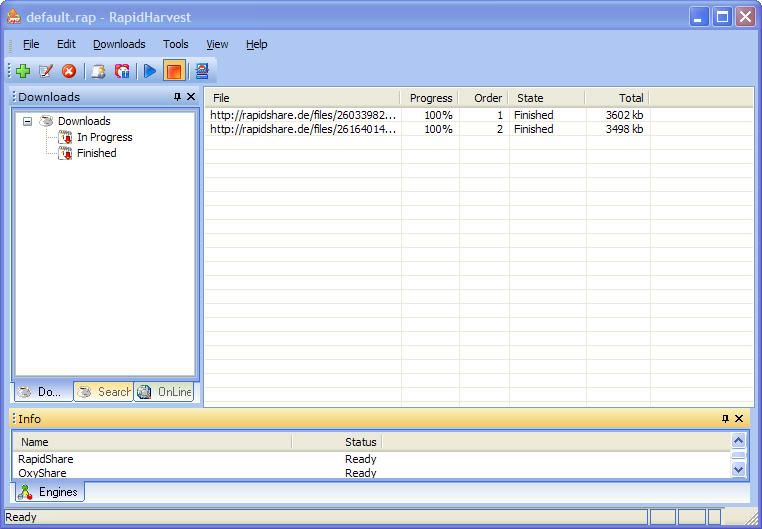Screen dimensions: 762x529
Task: Select Finished in the downloads tree
Action: 96,153
